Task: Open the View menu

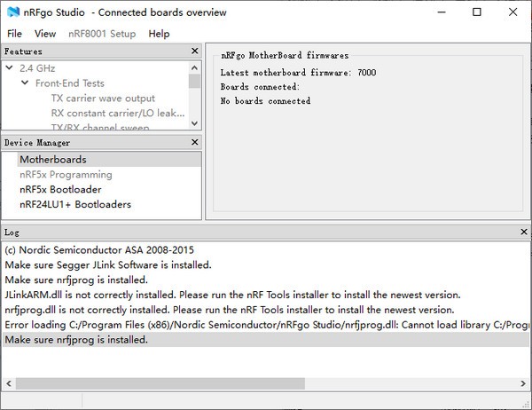Action: 44,34
